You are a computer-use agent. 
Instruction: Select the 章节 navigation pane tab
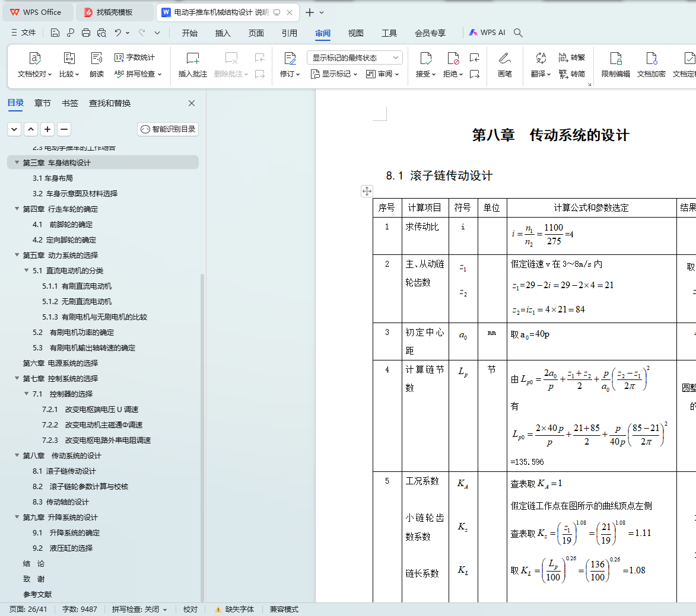[x=42, y=103]
